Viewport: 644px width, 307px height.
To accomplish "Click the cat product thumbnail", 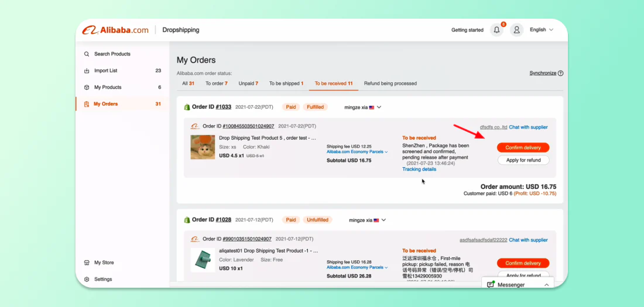I will coord(203,147).
